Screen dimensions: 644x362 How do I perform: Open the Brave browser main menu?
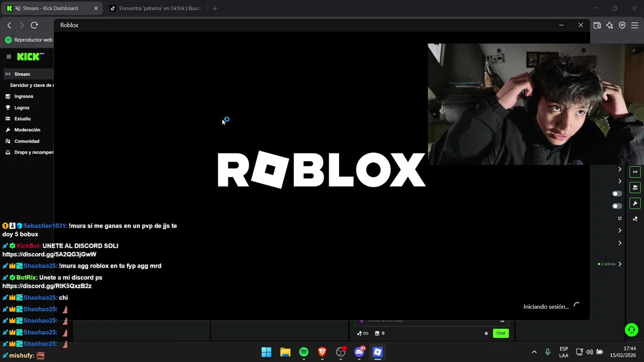[x=635, y=25]
